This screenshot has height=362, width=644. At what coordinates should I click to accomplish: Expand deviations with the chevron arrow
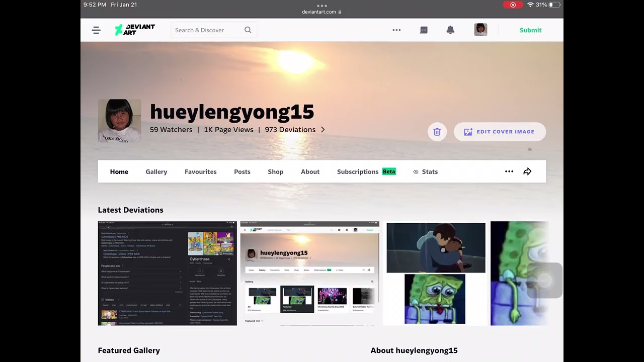(323, 130)
